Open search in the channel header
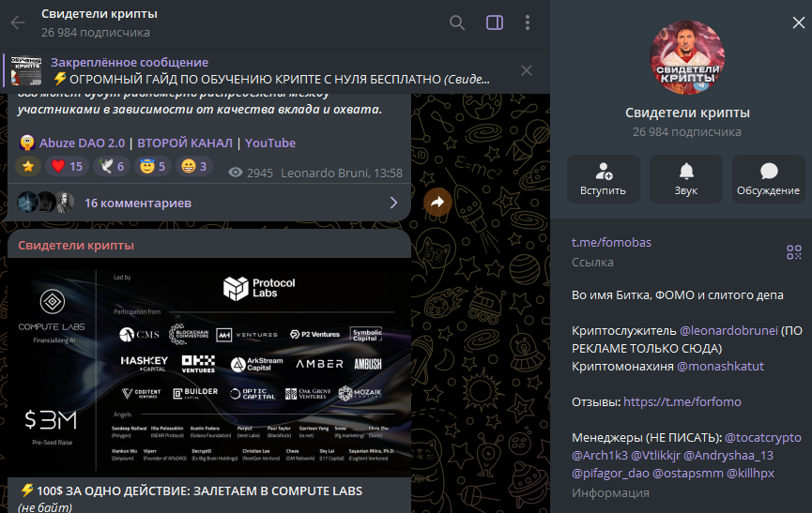This screenshot has width=812, height=513. [x=457, y=23]
